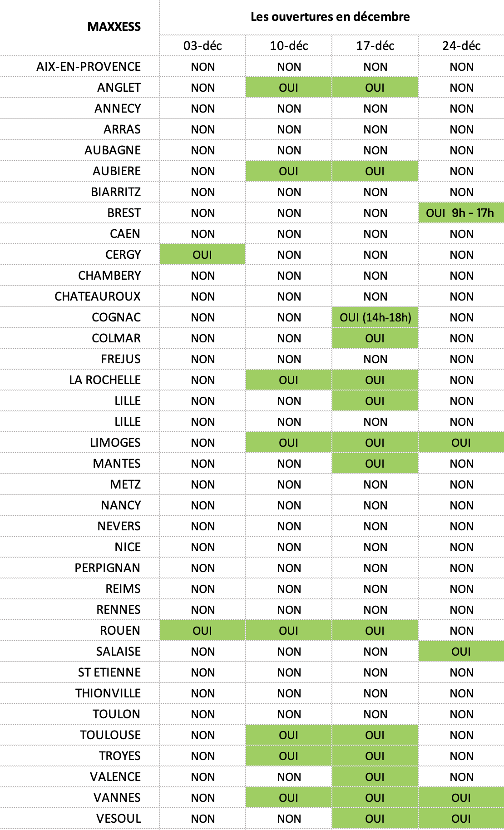Click the VALENCE 17-déc OUI cell
504x830 pixels.
(375, 776)
